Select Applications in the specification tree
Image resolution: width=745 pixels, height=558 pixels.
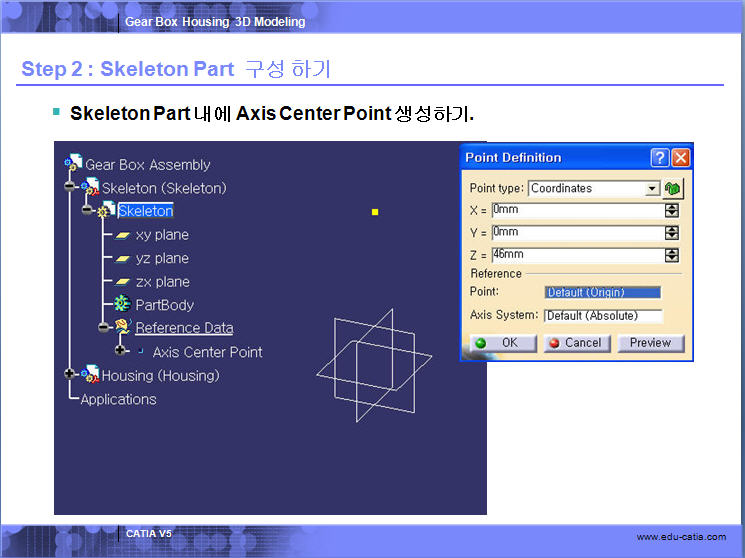point(118,399)
